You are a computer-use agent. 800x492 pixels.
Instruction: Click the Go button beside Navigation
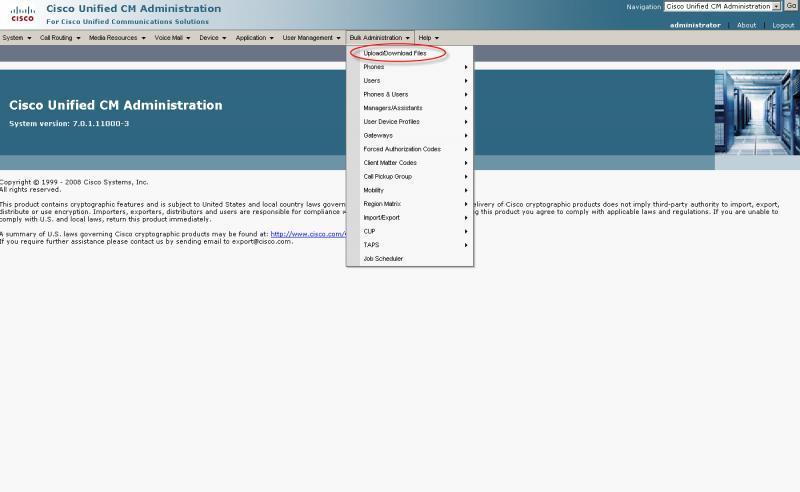[x=791, y=6]
